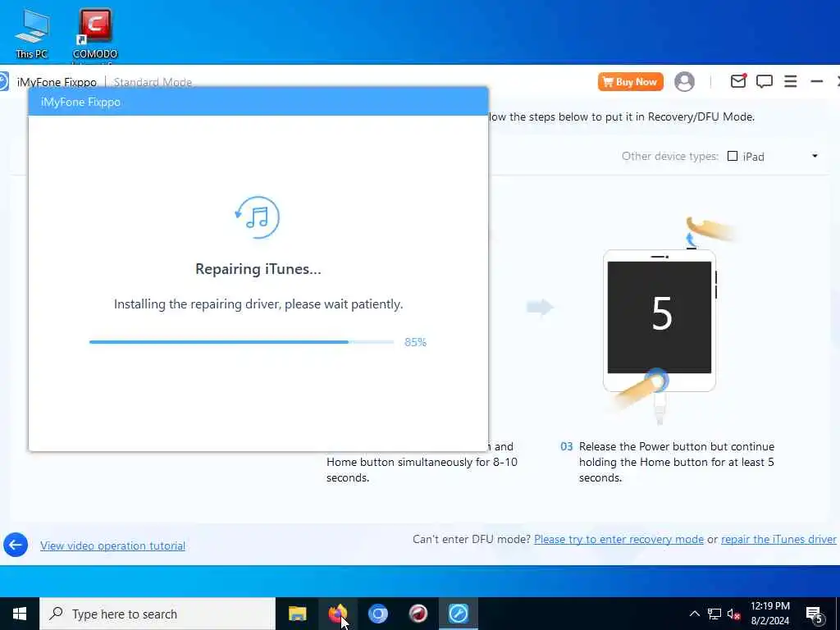840x630 pixels.
Task: Click the Repairing iTunes progress bar
Action: coord(241,342)
